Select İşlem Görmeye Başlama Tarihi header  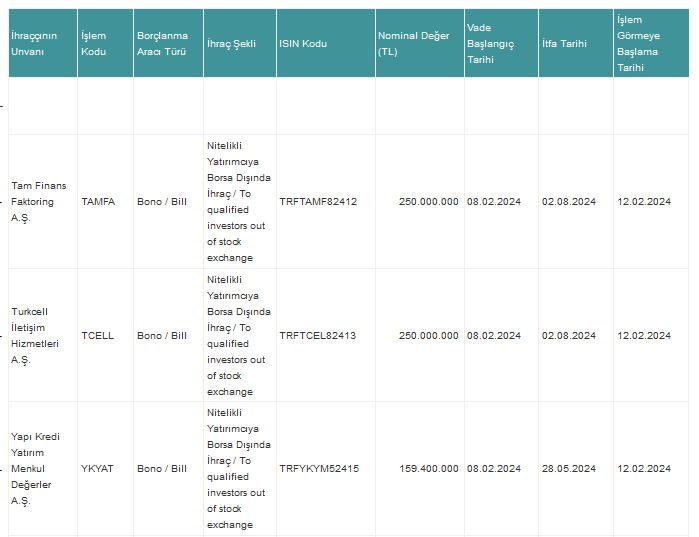tap(651, 43)
